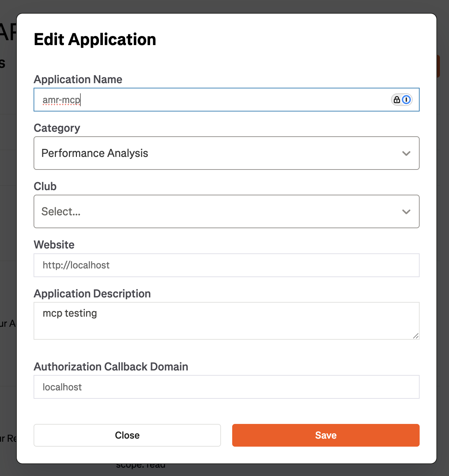Click the Edit Application heading
Image resolution: width=449 pixels, height=476 pixels.
95,39
